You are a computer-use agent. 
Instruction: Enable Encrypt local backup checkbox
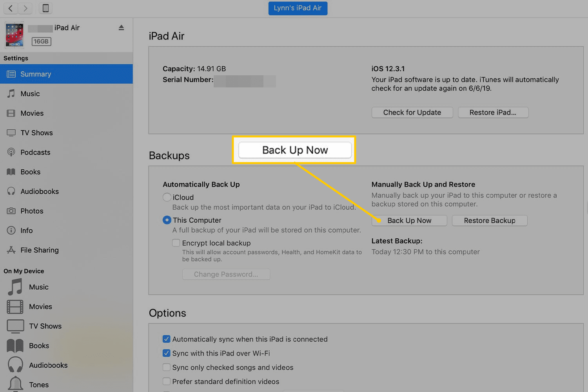click(176, 243)
